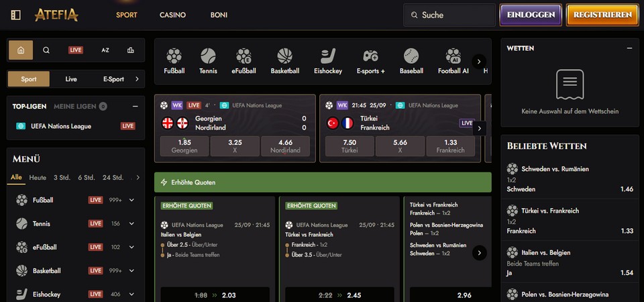Select Fußball in the sports carousel

[x=174, y=61]
